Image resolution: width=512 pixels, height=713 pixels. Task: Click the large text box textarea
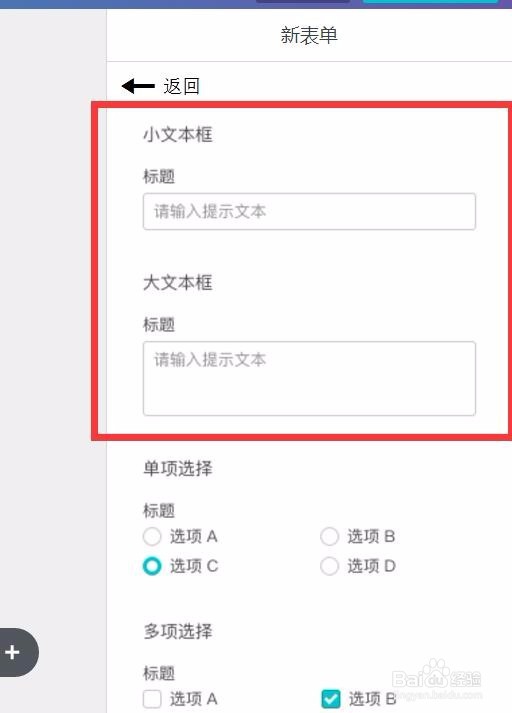(309, 378)
